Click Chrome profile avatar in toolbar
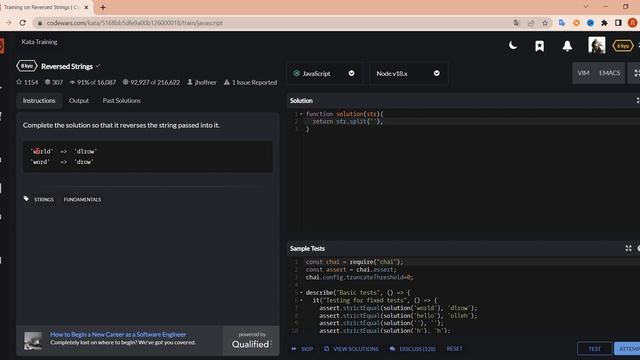 [632, 23]
